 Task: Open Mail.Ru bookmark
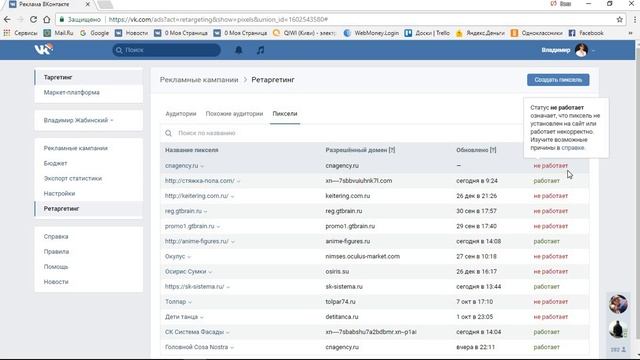[59, 33]
